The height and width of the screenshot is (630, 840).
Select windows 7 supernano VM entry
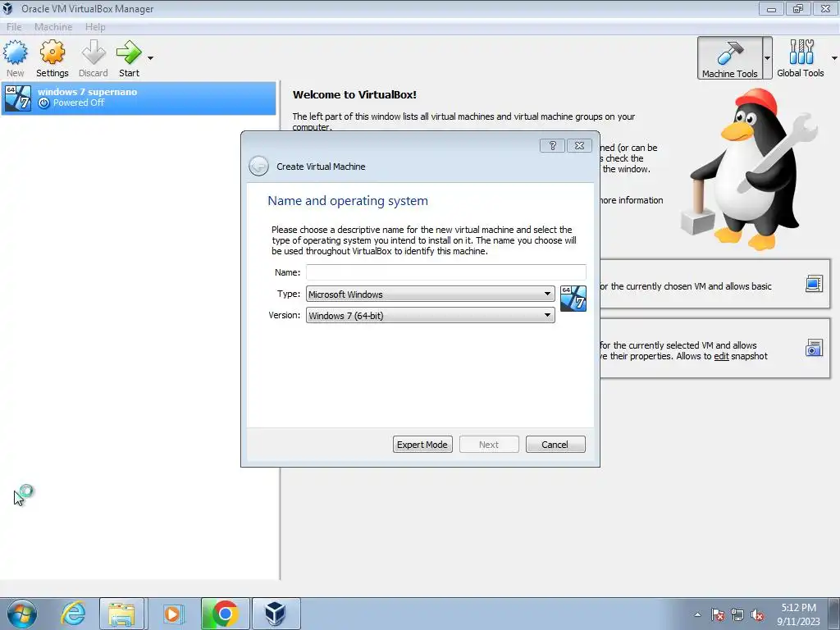(139, 98)
